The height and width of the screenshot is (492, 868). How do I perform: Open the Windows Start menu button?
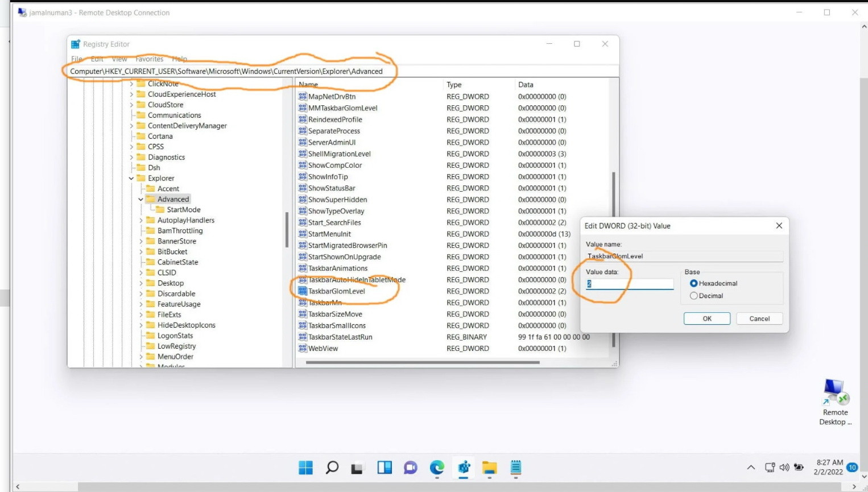point(305,468)
